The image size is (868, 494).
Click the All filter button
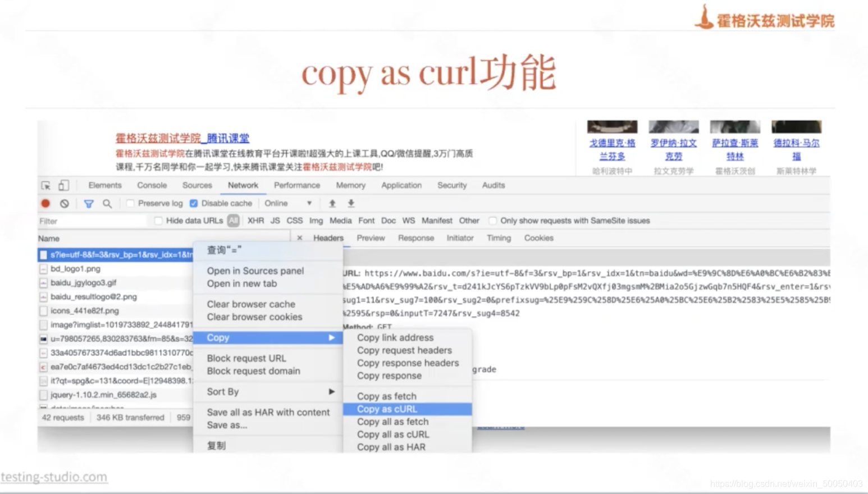[234, 221]
